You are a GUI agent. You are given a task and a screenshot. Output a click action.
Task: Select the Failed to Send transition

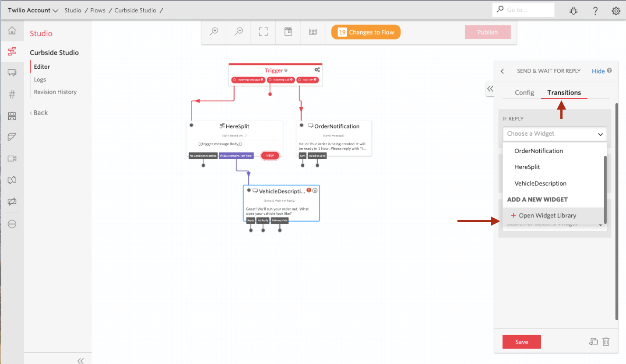point(317,155)
